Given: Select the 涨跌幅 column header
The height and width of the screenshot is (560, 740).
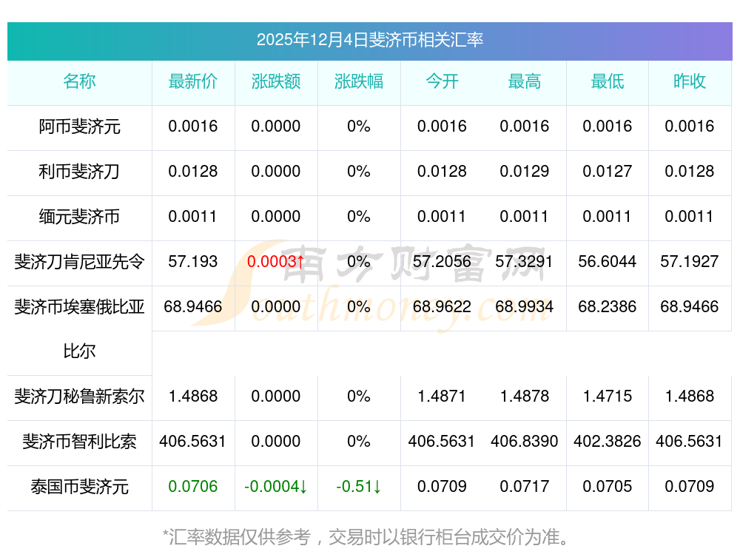Looking at the screenshot, I should (x=359, y=81).
